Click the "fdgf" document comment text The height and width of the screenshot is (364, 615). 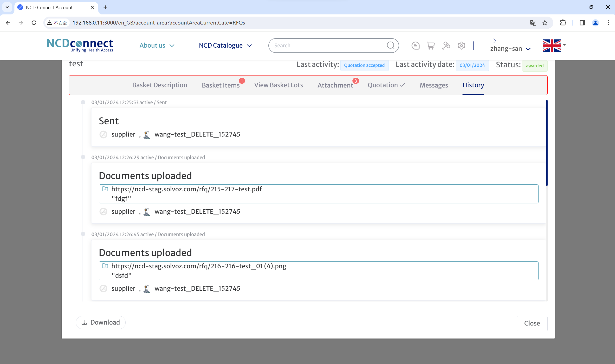pyautogui.click(x=121, y=198)
